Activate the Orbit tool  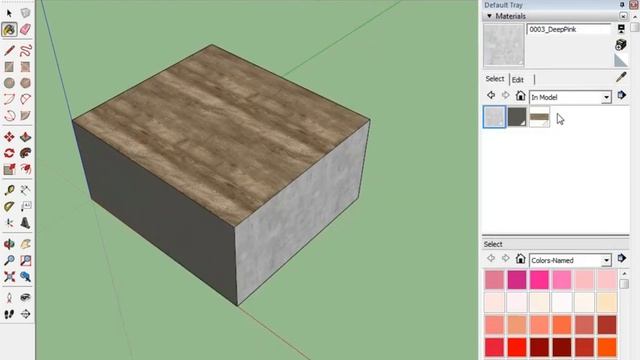click(x=9, y=244)
